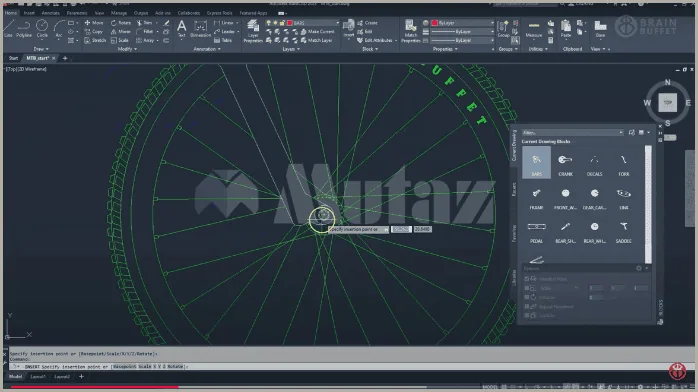
Task: Switch to the Parametric ribbon tab
Action: [77, 13]
